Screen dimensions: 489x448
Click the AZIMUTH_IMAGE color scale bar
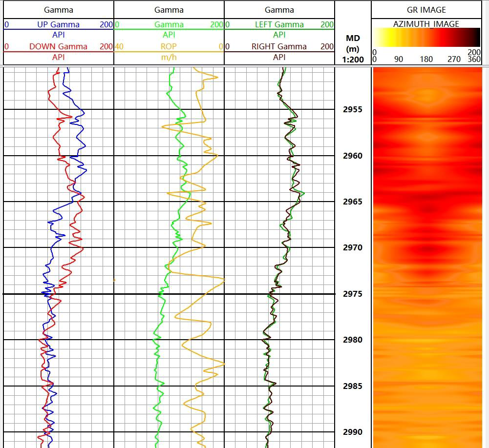click(426, 38)
